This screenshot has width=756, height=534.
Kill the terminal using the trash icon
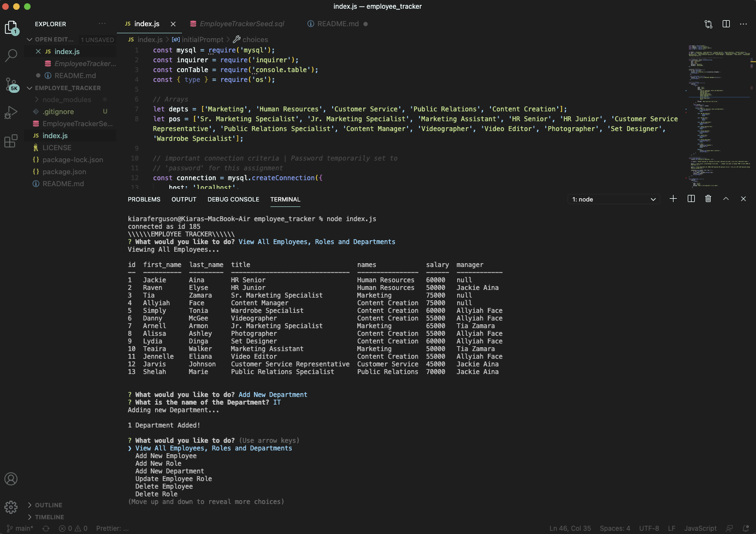tap(708, 199)
